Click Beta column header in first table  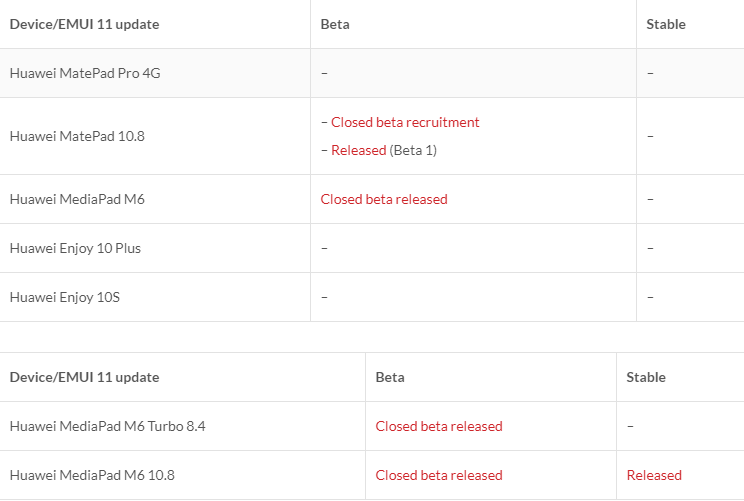tap(335, 24)
